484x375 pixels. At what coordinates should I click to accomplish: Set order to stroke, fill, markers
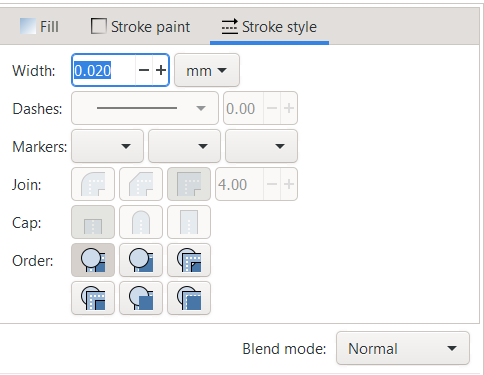point(141,260)
